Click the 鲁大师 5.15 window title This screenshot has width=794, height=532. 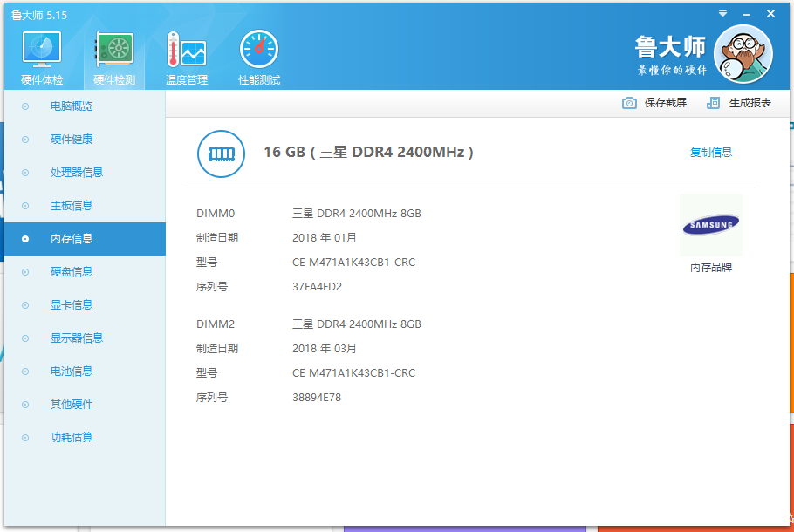39,15
